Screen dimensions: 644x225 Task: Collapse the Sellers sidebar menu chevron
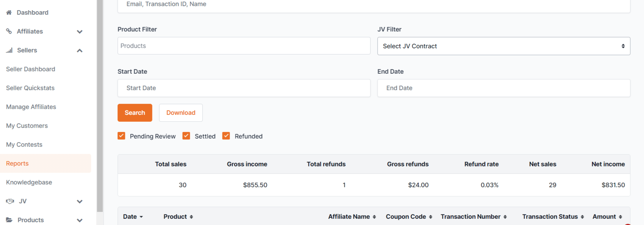[80, 50]
